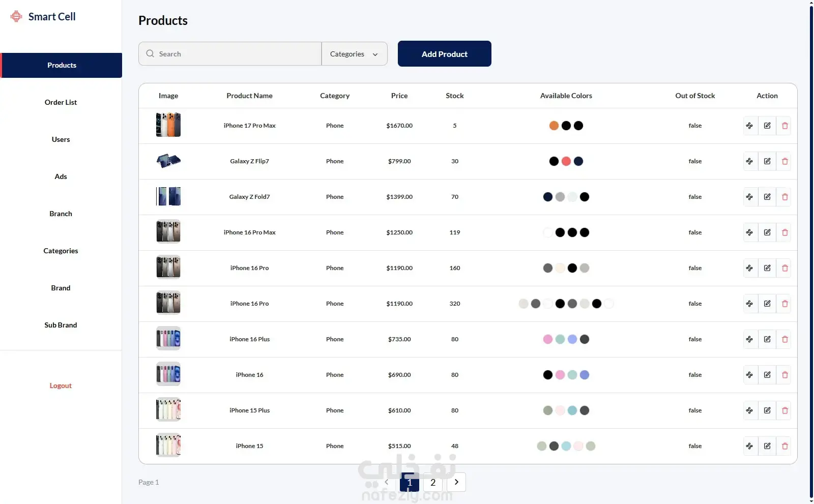
Task: Edit the $690.00 iPhone 16 product
Action: pos(767,375)
